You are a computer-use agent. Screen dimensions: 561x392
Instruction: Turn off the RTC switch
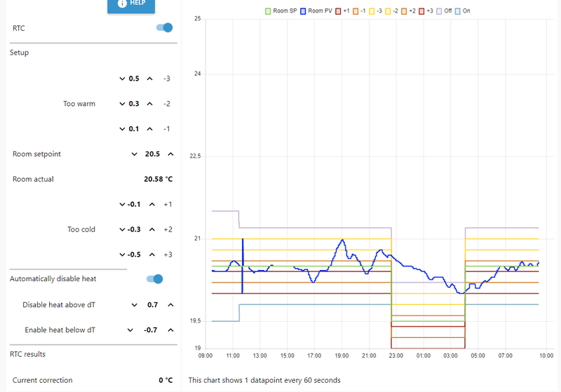coord(164,28)
